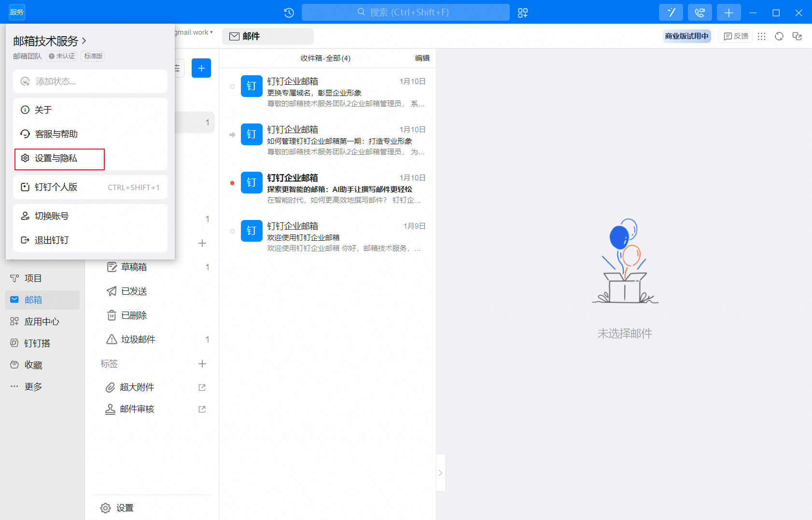Click the refresh sync icon at top right
The width and height of the screenshot is (812, 520).
pyautogui.click(x=779, y=36)
